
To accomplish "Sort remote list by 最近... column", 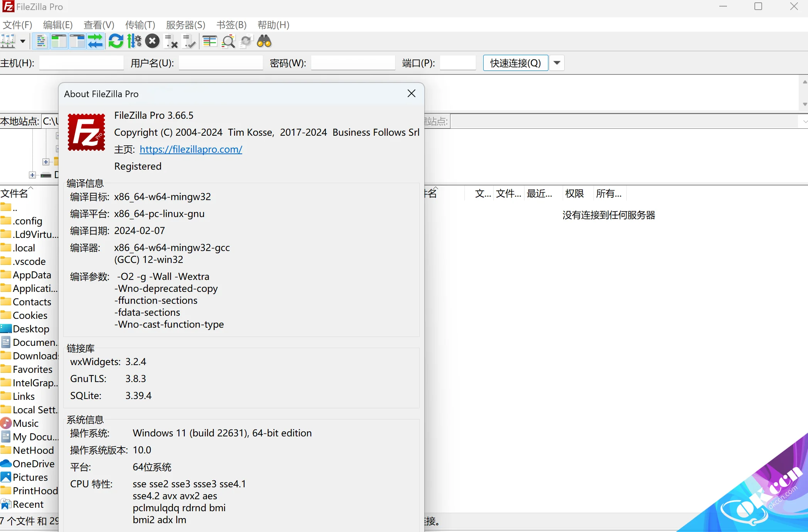I will coord(539,193).
